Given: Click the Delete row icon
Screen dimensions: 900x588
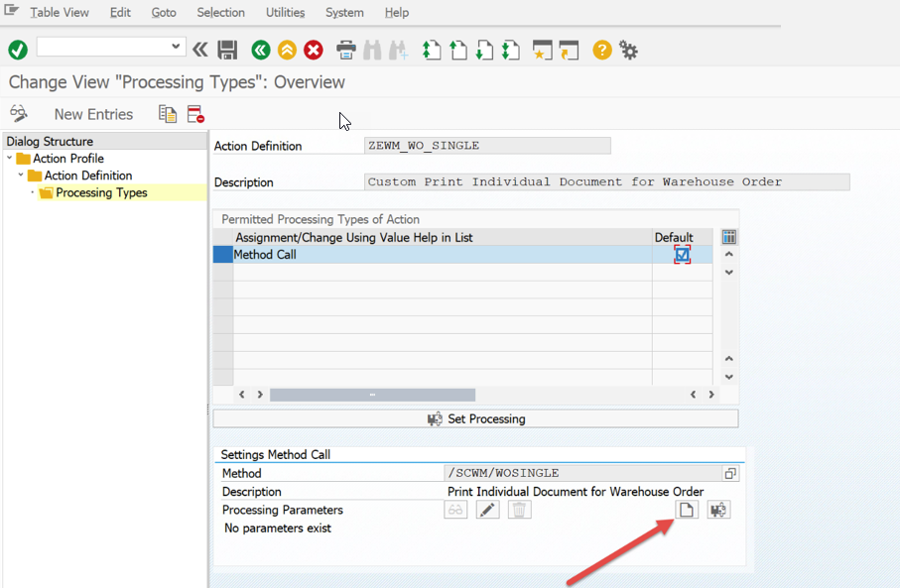Looking at the screenshot, I should 195,114.
